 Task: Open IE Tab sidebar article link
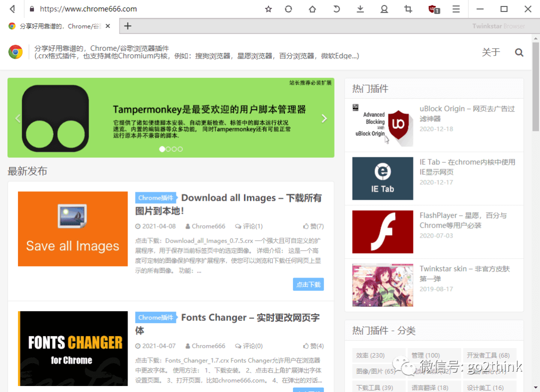(x=467, y=167)
